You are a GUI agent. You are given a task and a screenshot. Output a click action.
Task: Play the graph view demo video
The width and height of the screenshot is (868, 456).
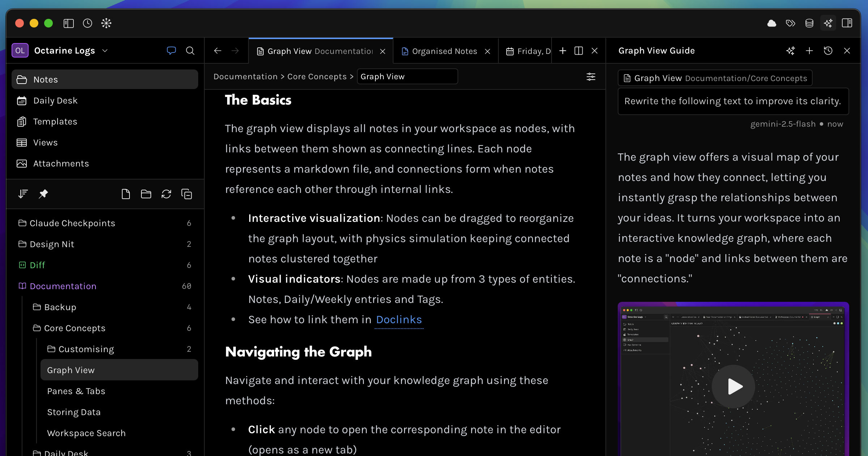[733, 387]
